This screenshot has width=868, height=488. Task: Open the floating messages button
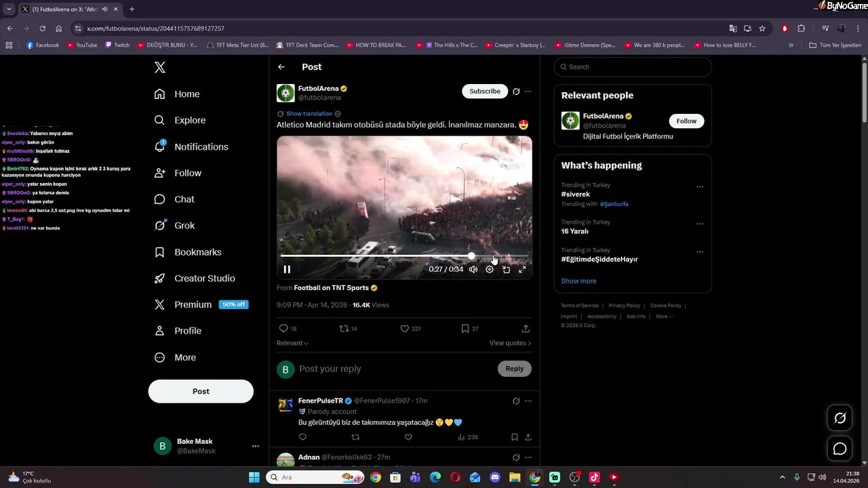(x=840, y=449)
